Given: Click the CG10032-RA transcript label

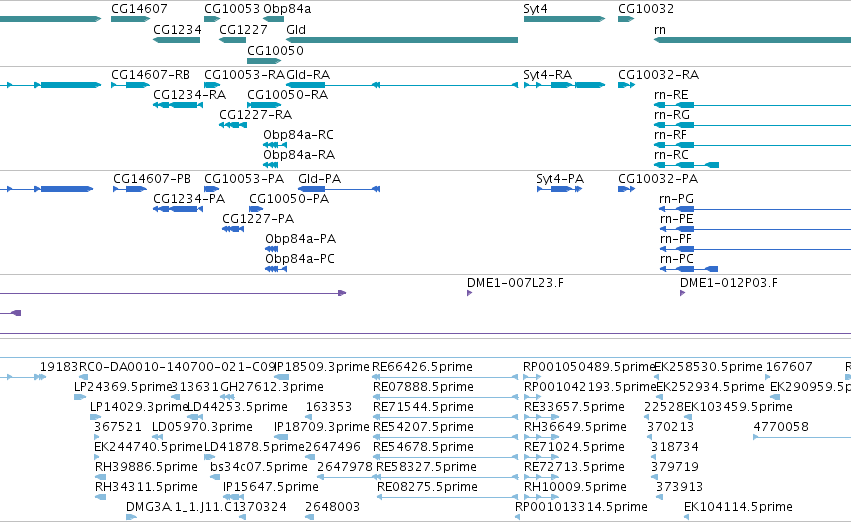Looking at the screenshot, I should [x=658, y=74].
